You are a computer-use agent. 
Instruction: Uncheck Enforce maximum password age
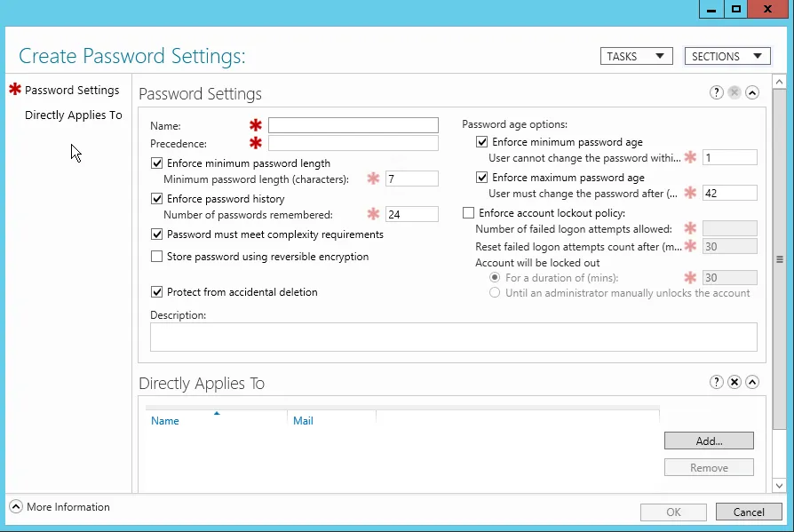click(481, 177)
